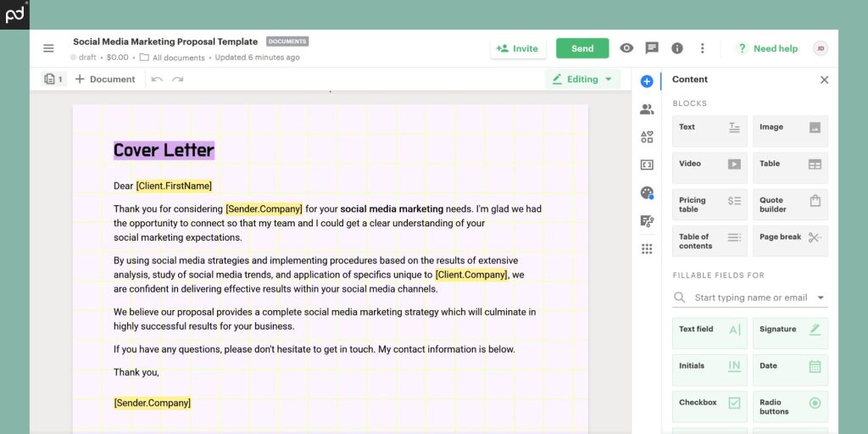Click the [Client.FirstName] variable
This screenshot has height=434, width=868.
point(174,186)
